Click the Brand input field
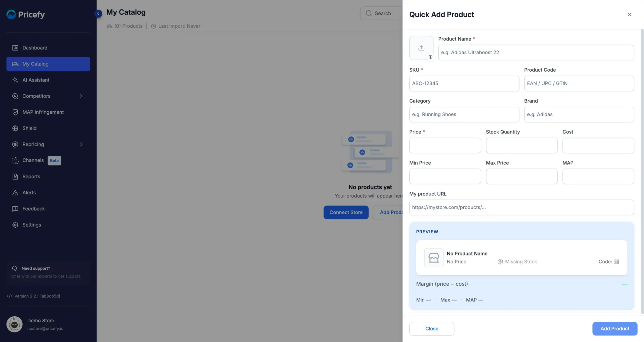 [579, 114]
